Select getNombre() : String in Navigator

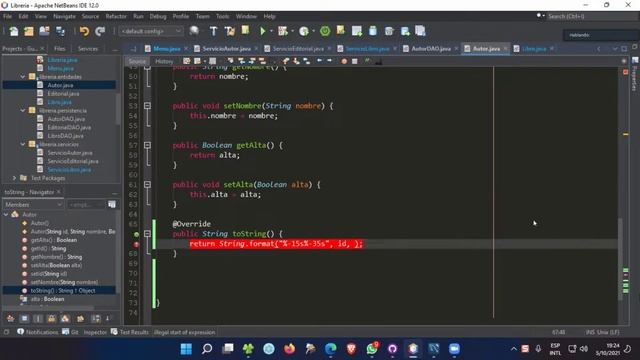point(56,257)
